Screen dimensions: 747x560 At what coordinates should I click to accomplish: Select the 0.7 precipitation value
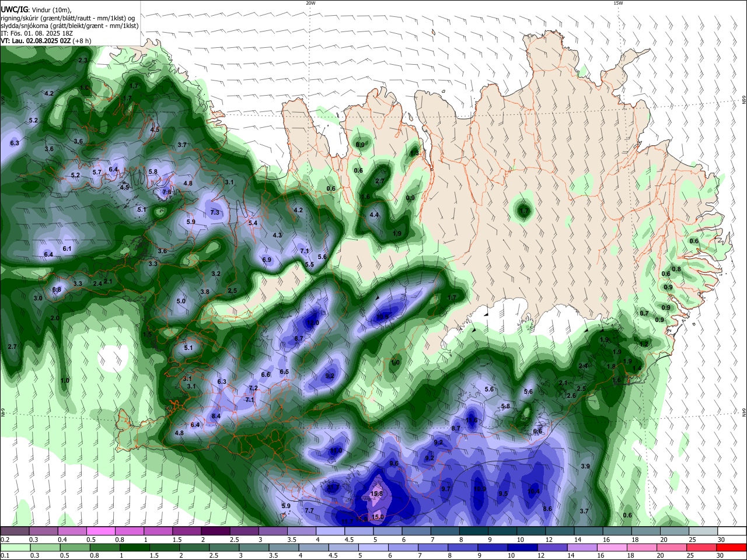tap(644, 313)
